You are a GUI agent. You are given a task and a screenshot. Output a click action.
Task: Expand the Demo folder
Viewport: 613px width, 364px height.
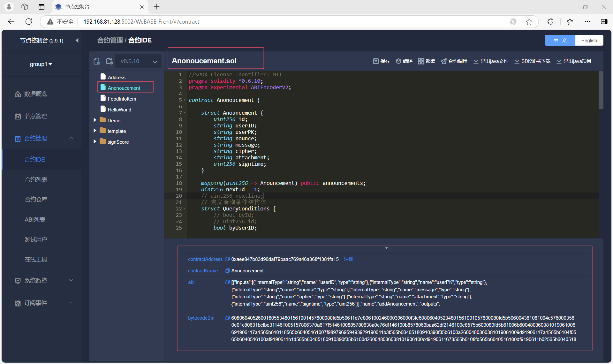click(x=95, y=120)
